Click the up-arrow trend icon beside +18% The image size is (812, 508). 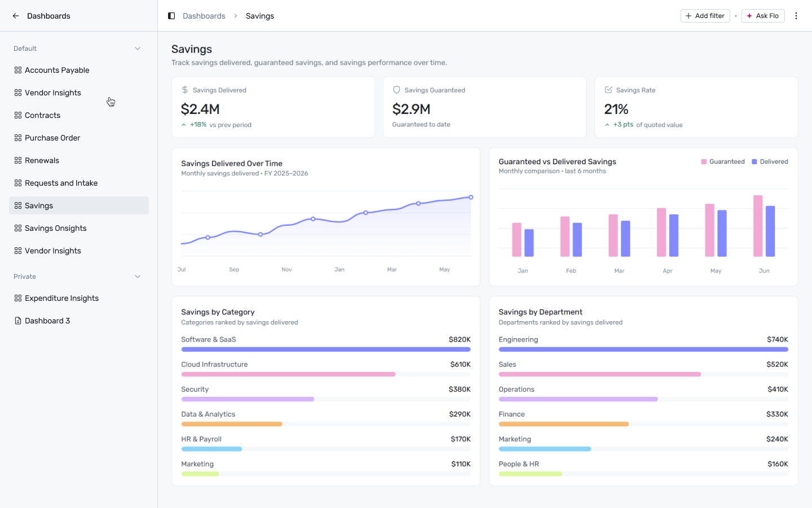pyautogui.click(x=184, y=125)
